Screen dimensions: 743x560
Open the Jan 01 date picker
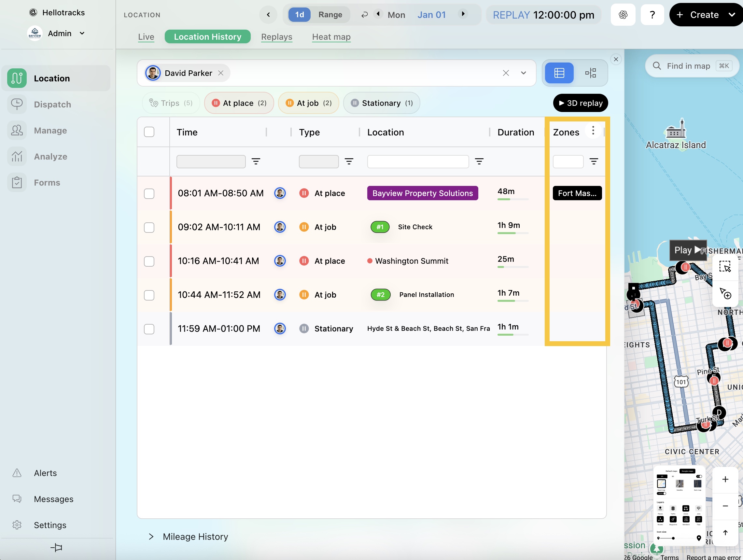coord(432,15)
